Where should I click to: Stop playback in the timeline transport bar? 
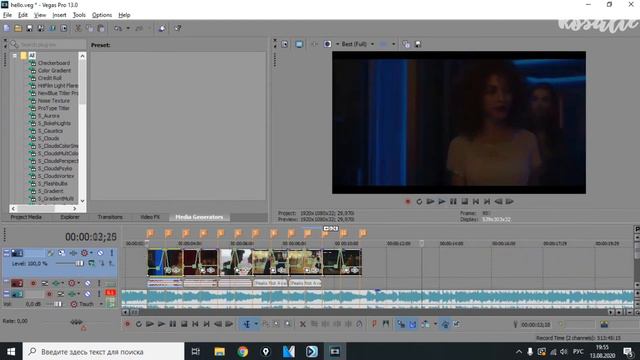click(x=184, y=324)
